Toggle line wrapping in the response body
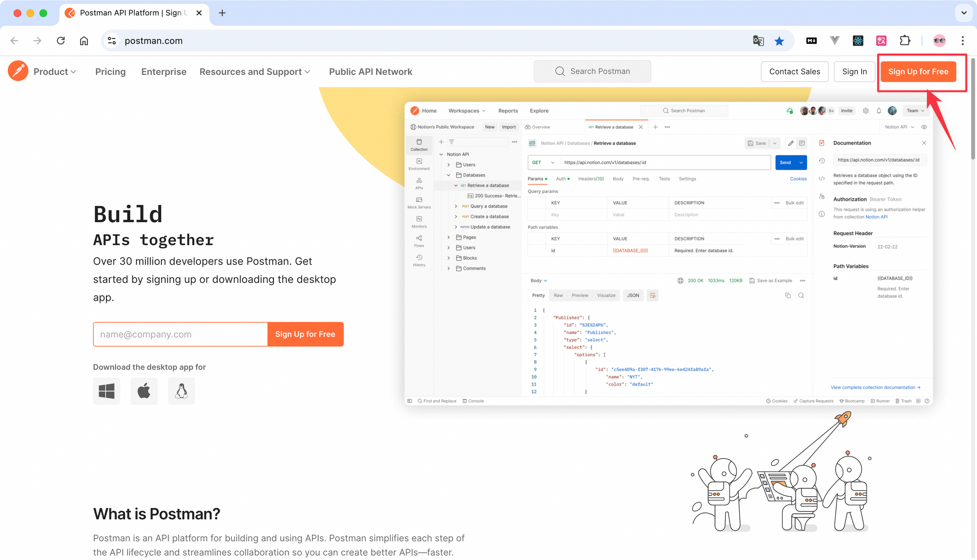Screen dimensions: 977x560 click(x=653, y=295)
